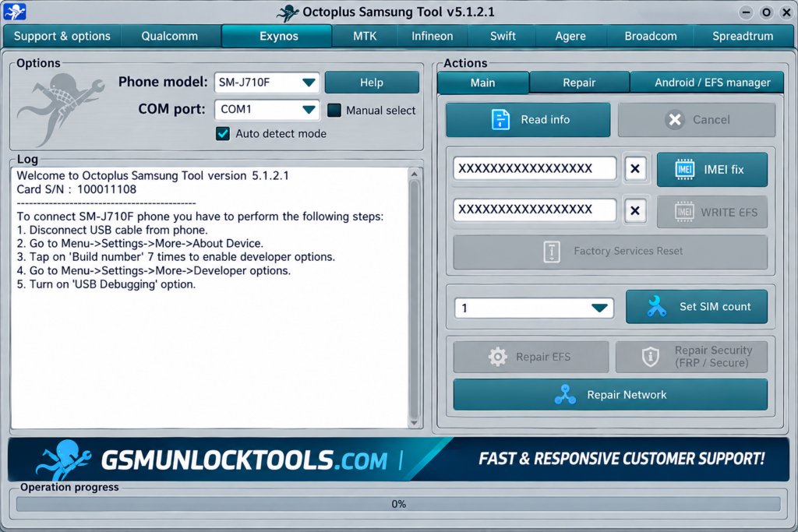Close the Octoplus Samsung Tool window
The width and height of the screenshot is (798, 532).
(786, 12)
